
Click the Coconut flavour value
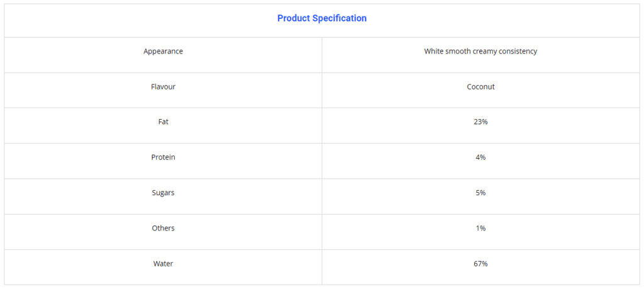coord(480,87)
